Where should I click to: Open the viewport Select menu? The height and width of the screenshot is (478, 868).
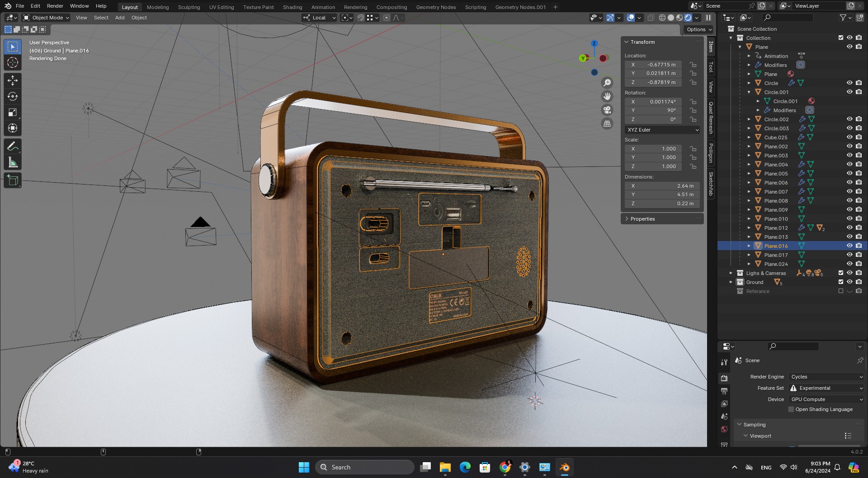coord(101,18)
